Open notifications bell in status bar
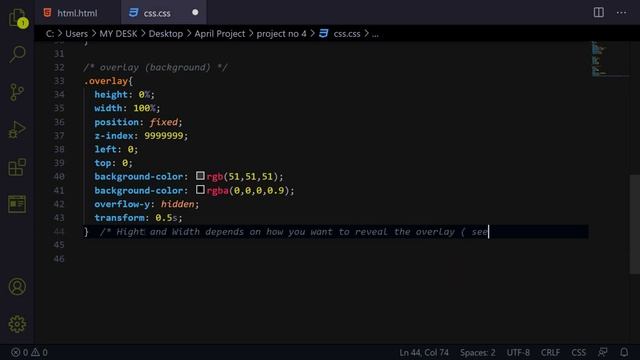 pos(624,352)
